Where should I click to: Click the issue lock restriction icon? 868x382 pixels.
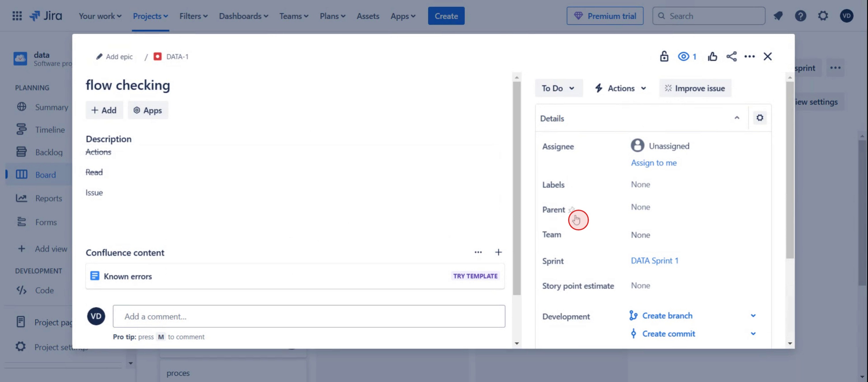pyautogui.click(x=664, y=57)
